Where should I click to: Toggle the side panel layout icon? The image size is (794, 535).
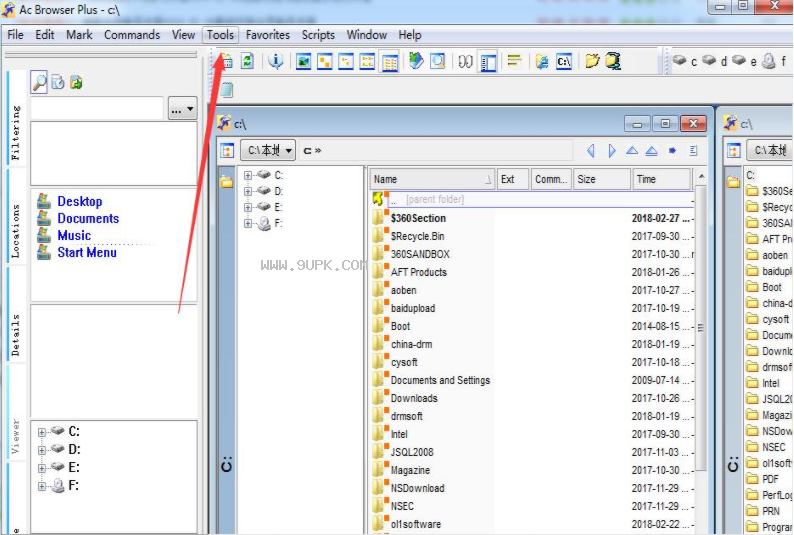click(x=488, y=63)
